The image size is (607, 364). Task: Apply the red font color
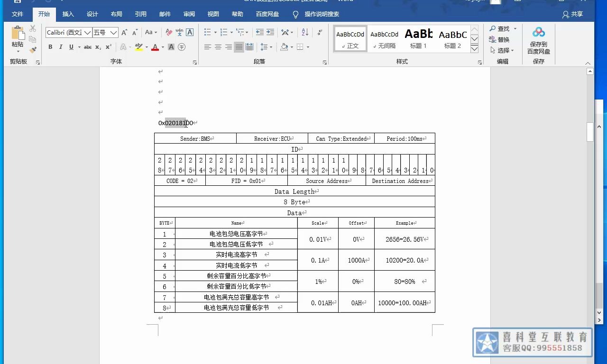[x=155, y=47]
